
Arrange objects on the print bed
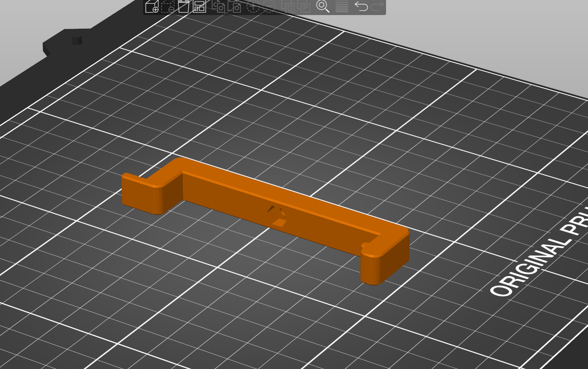click(199, 6)
